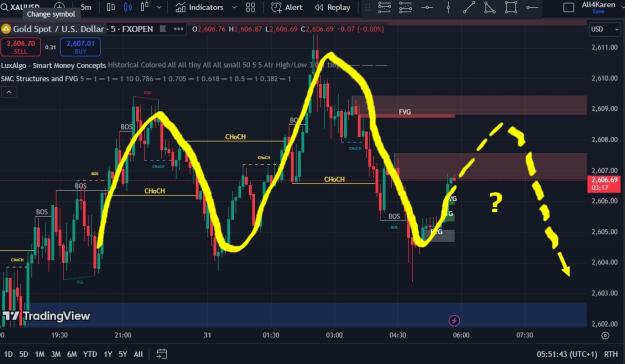Screen dimensions: 625x364
Task: Open the XAUUSD symbol search
Action: click(21, 7)
